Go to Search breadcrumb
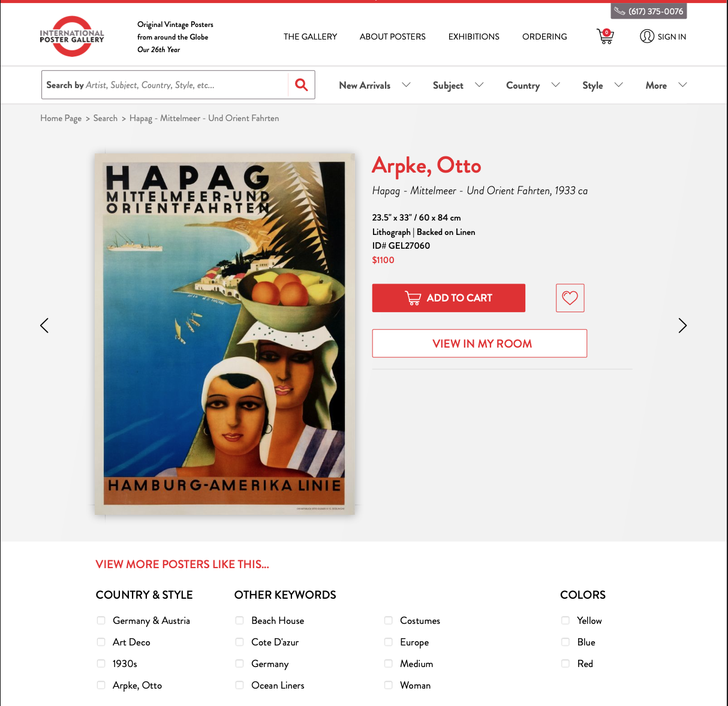Viewport: 728px width, 706px height. (x=106, y=118)
